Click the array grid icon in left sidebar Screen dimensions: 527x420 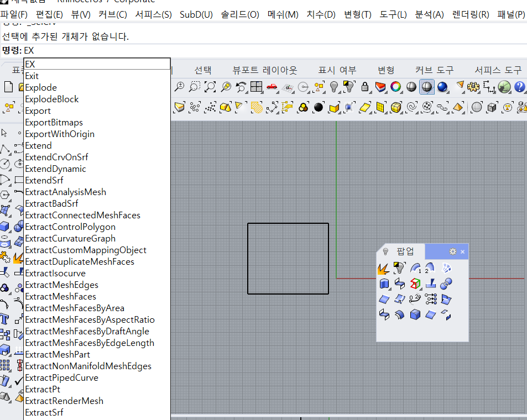click(x=5, y=365)
